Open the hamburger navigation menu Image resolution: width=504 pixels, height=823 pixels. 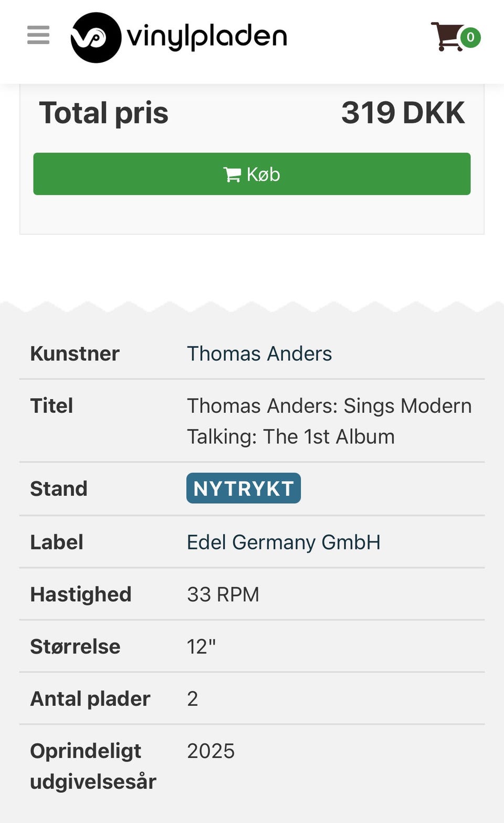coord(38,35)
